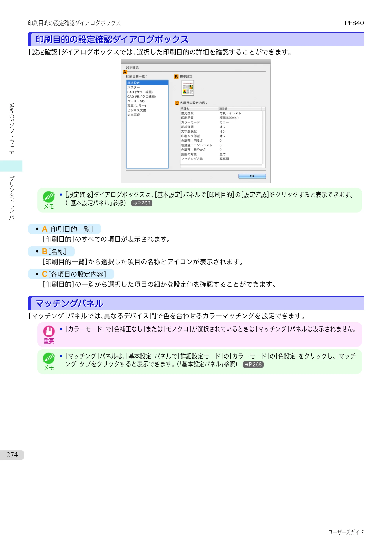The image size is (392, 555).
Task: Choose CAD (モノクロ線画) from the list
Action: [147, 97]
